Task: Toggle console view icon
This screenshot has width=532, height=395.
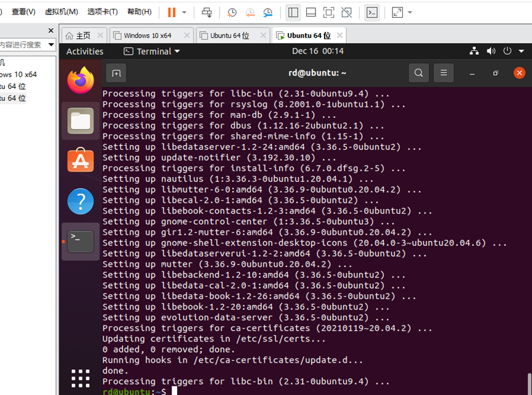Action: point(372,12)
